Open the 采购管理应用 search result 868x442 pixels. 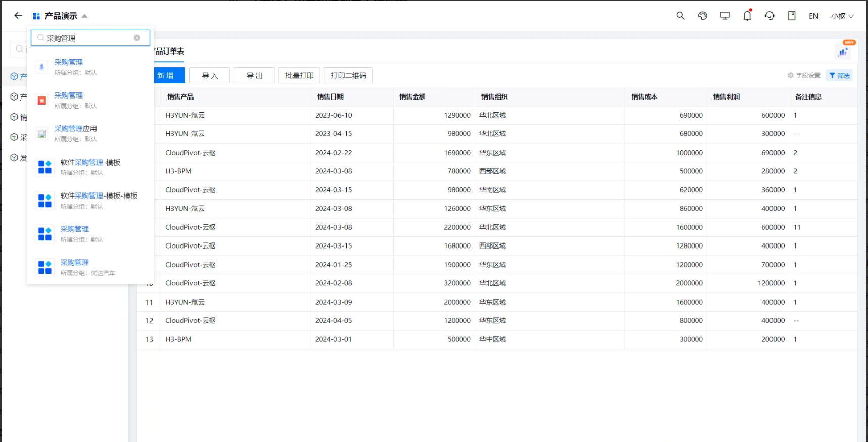(x=90, y=133)
